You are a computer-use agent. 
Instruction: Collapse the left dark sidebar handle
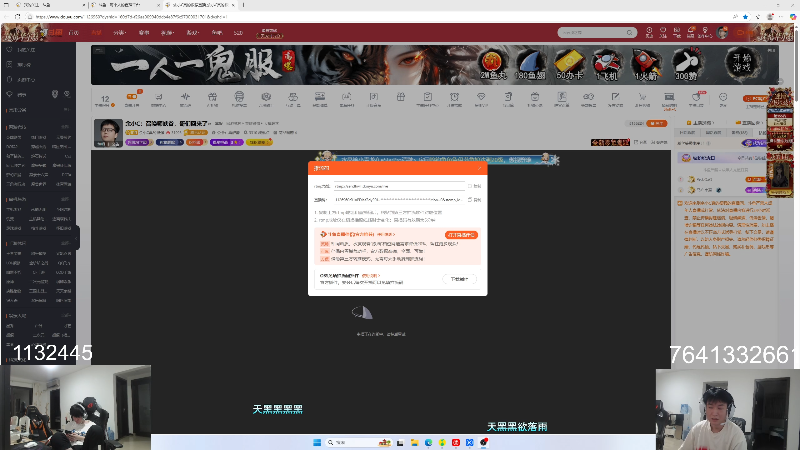click(77, 238)
